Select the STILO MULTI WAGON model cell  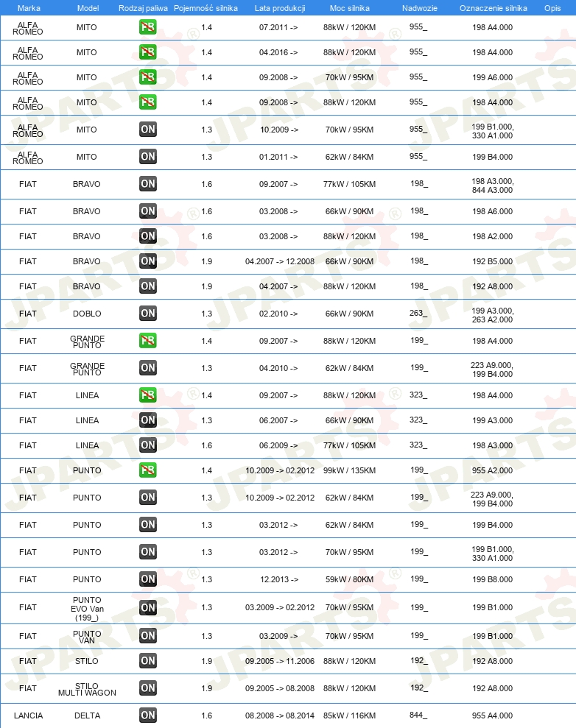click(x=87, y=690)
